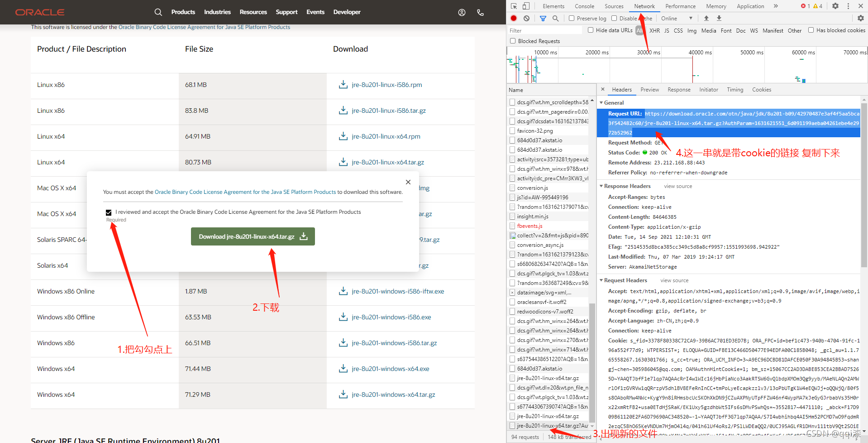Toggle Blocked Requests checkbox
Viewport: 868px width, 443px height.
click(x=513, y=41)
